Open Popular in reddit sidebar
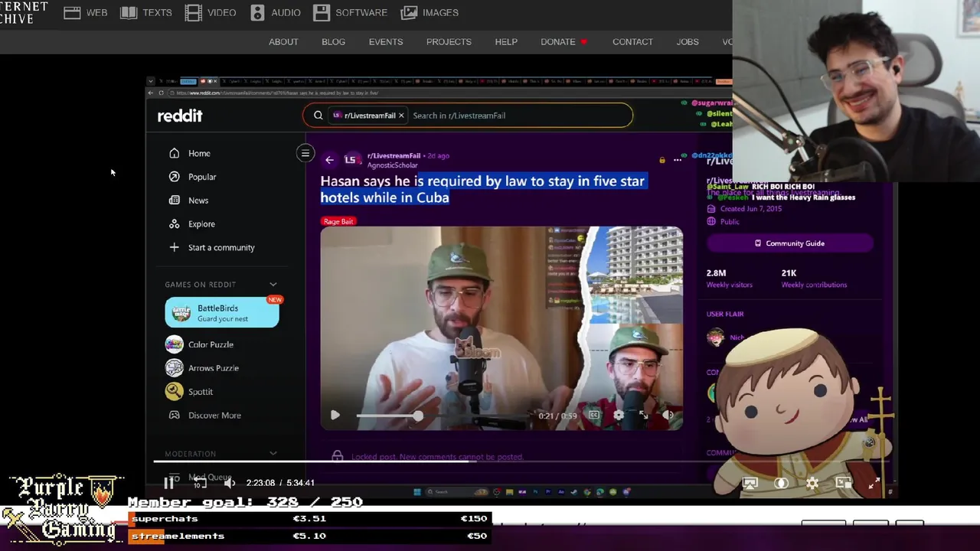 click(x=201, y=177)
